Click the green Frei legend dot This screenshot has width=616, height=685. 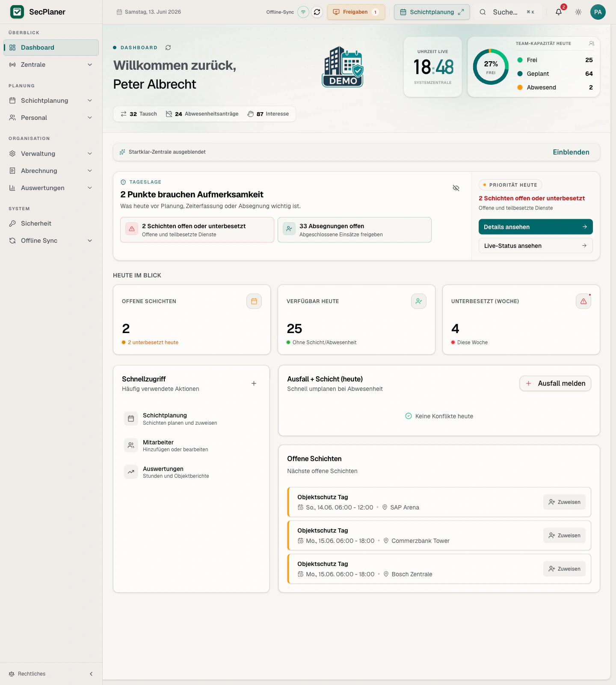(x=520, y=60)
